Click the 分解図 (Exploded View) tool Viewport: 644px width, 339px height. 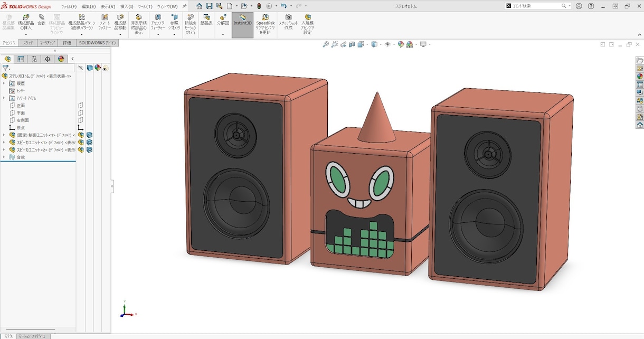223,20
